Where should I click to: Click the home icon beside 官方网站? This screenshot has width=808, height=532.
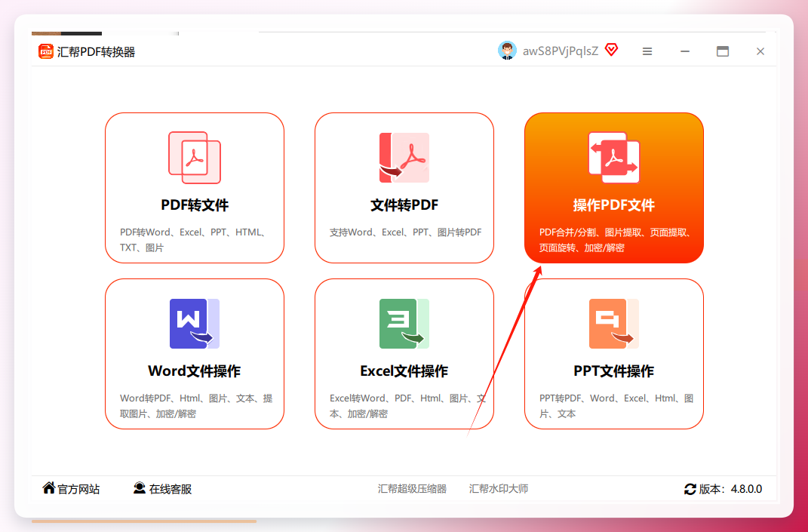click(x=49, y=487)
